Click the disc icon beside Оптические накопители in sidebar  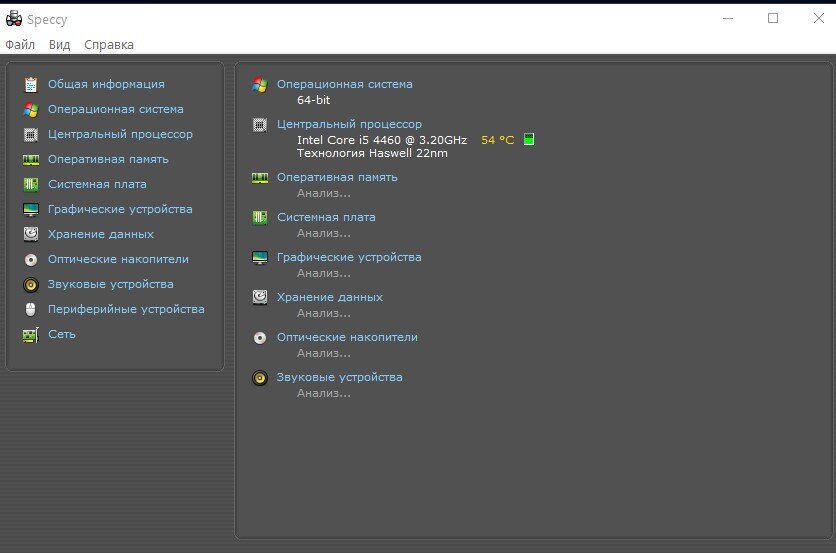(31, 260)
